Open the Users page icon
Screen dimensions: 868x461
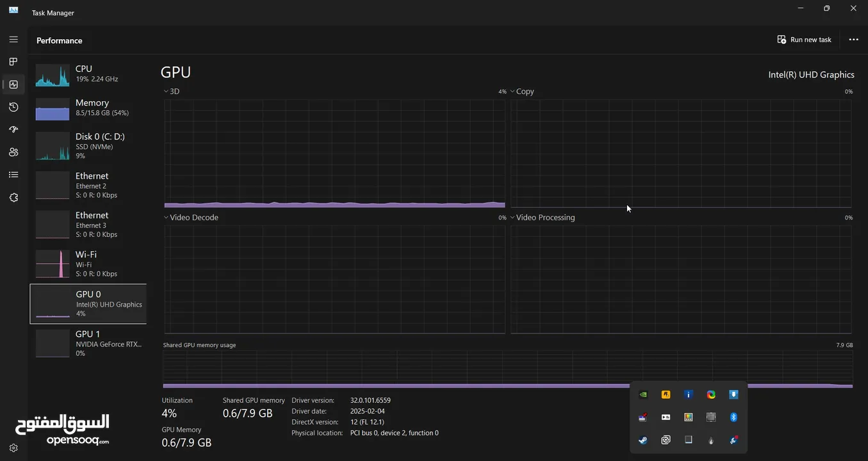13,152
